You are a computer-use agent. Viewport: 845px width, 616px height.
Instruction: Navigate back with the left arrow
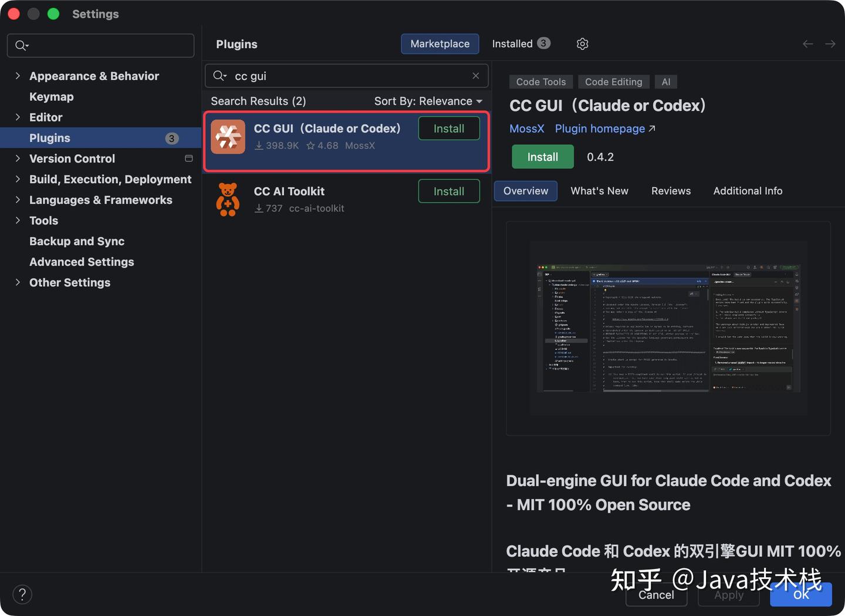click(x=808, y=44)
